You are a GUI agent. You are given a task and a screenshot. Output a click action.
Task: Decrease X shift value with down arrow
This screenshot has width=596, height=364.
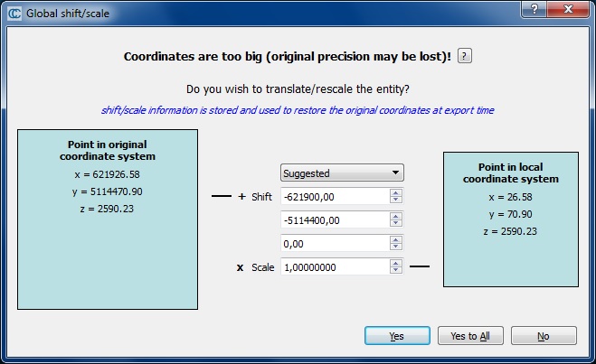click(396, 201)
